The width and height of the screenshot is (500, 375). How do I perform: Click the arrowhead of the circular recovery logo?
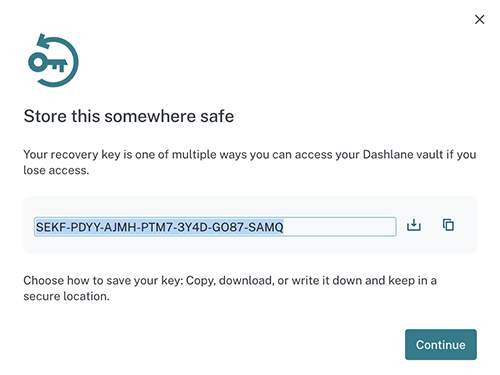click(x=43, y=41)
